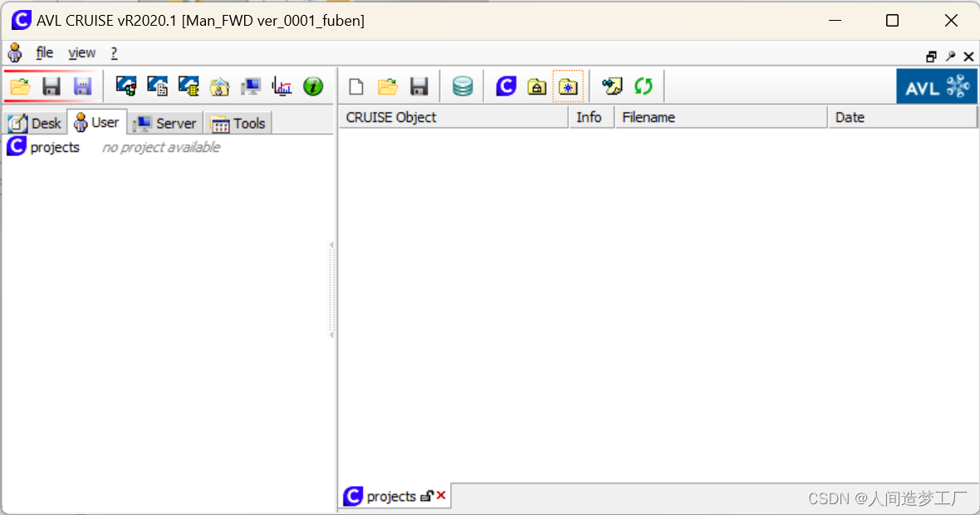Open the user folder icon in left toolbar

point(219,86)
